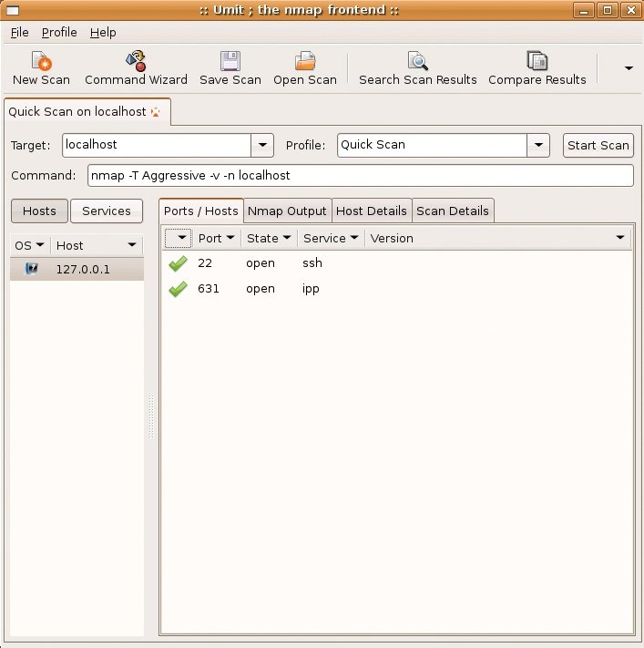Open the Profile menu
The height and width of the screenshot is (648, 644).
59,32
